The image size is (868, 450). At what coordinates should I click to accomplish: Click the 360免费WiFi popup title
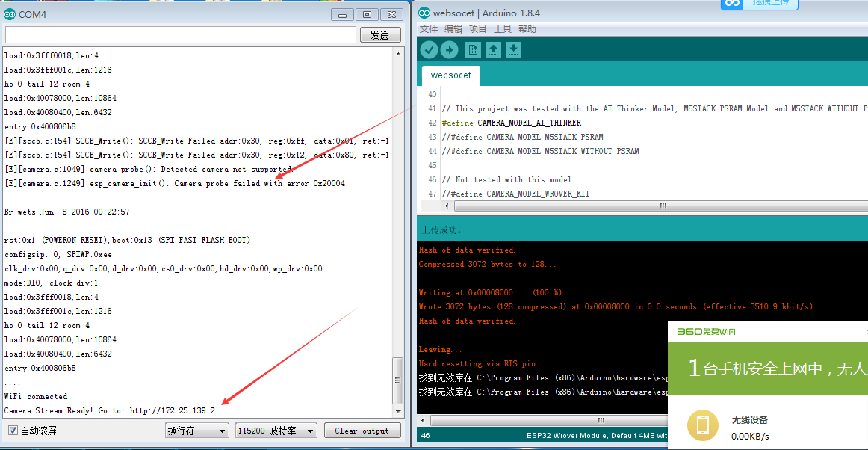(706, 331)
